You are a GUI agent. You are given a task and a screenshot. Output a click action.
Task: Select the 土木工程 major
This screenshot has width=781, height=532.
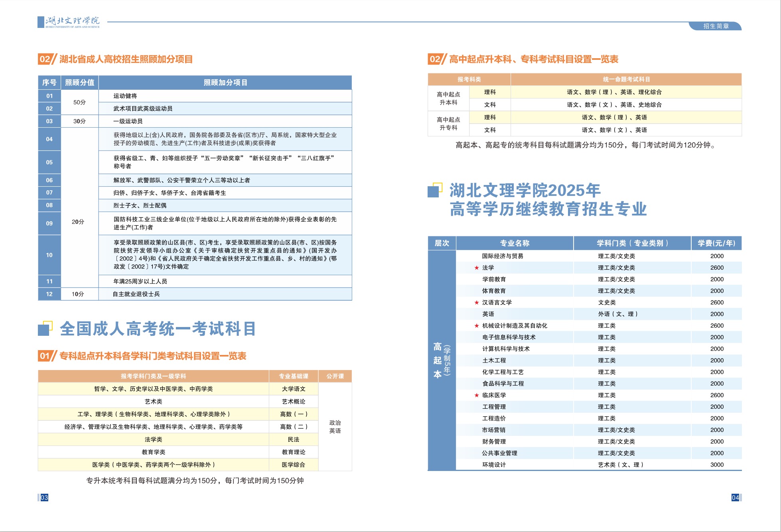[494, 361]
